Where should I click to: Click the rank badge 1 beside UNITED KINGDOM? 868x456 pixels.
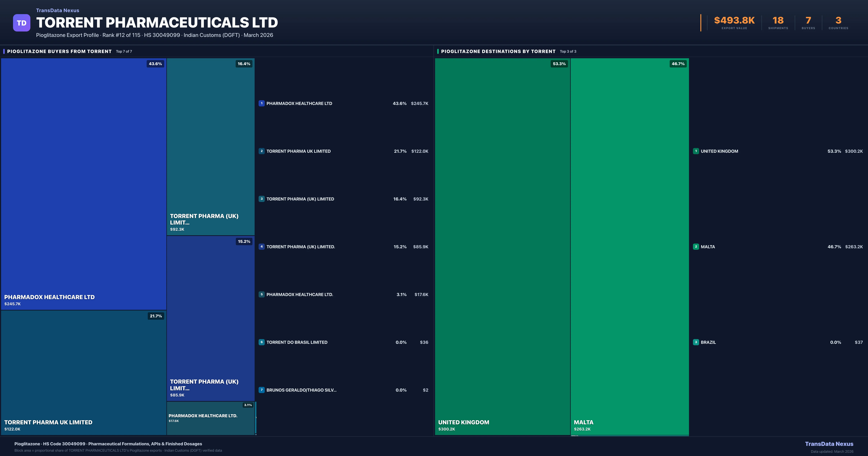click(697, 151)
